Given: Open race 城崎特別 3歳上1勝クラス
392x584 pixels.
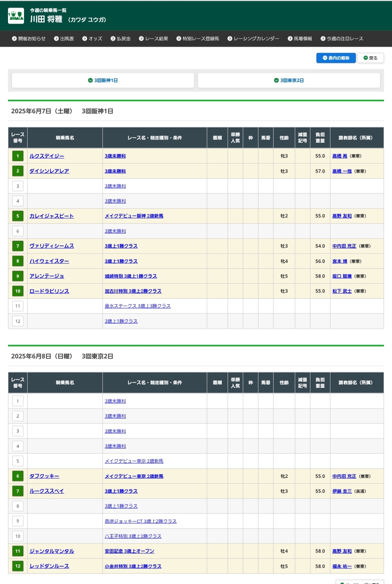Looking at the screenshot, I should (x=131, y=276).
